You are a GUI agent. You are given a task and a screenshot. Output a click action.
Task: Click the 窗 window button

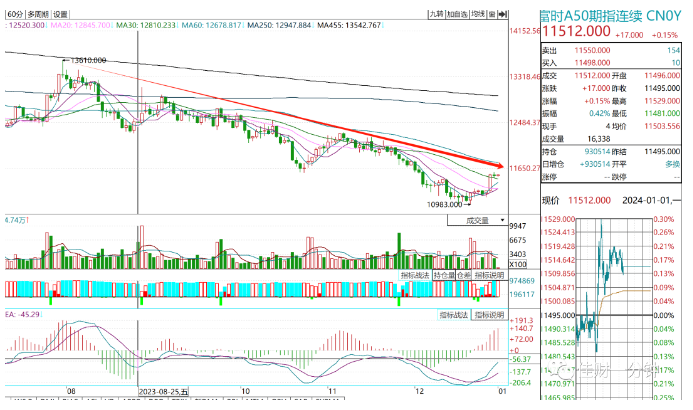click(491, 14)
